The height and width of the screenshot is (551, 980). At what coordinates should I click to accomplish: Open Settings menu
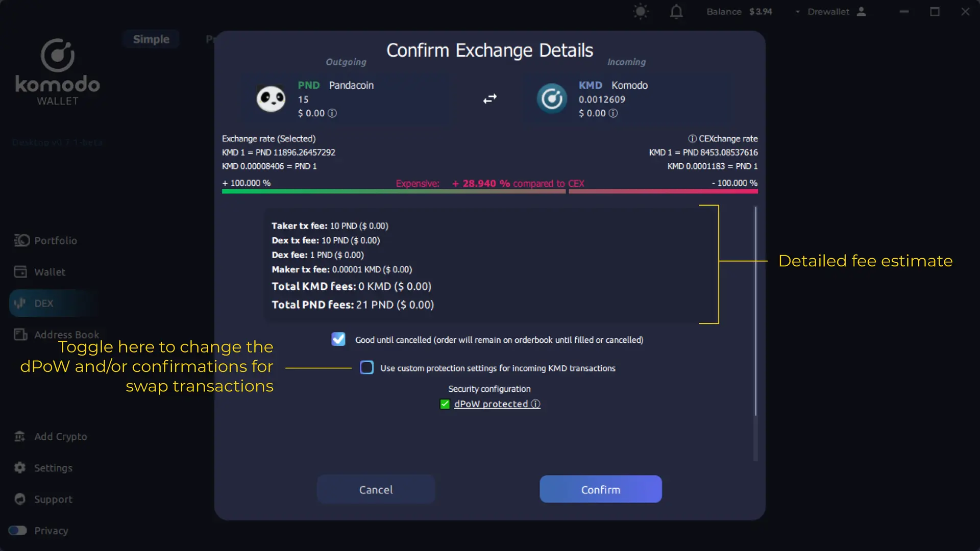click(53, 467)
